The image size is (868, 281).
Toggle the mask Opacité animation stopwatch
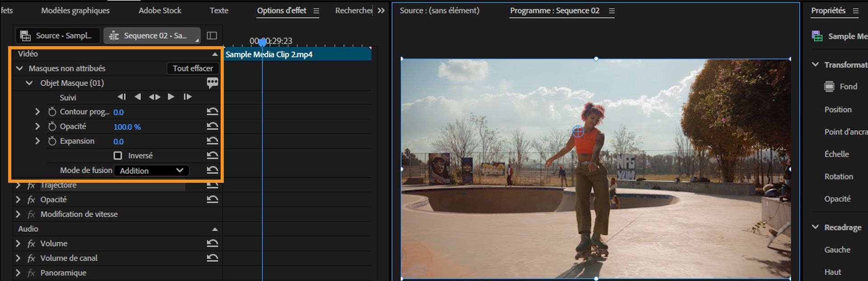click(x=52, y=126)
